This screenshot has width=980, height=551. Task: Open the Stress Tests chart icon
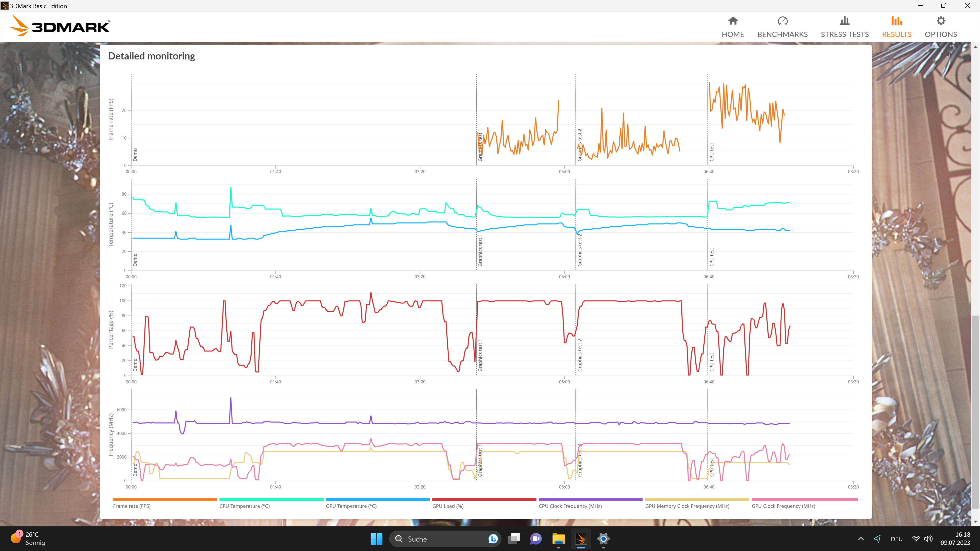click(844, 21)
